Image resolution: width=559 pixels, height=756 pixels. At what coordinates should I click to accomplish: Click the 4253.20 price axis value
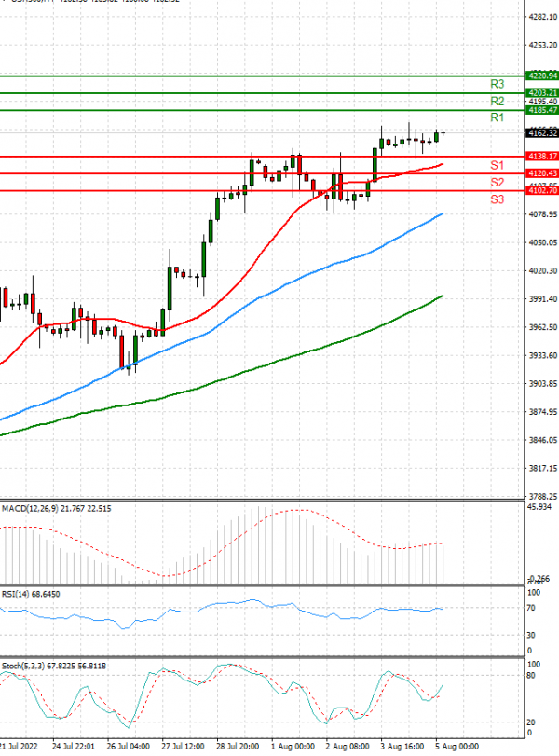point(543,46)
